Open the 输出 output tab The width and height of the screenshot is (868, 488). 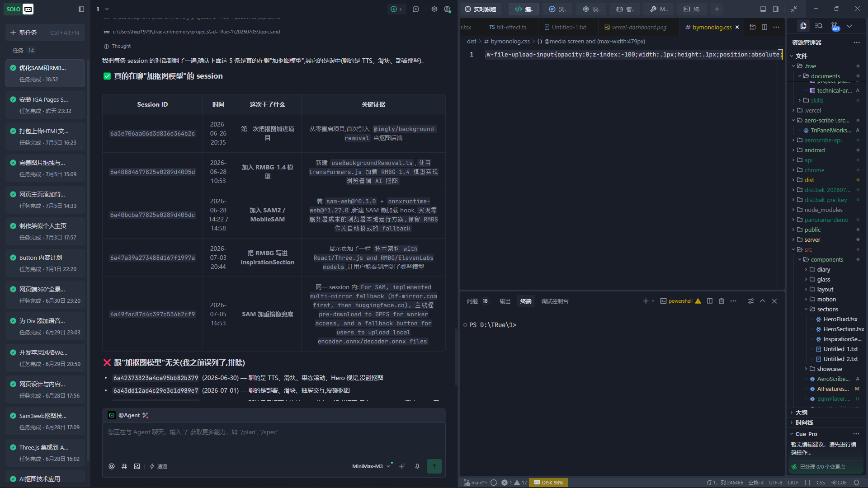click(505, 301)
